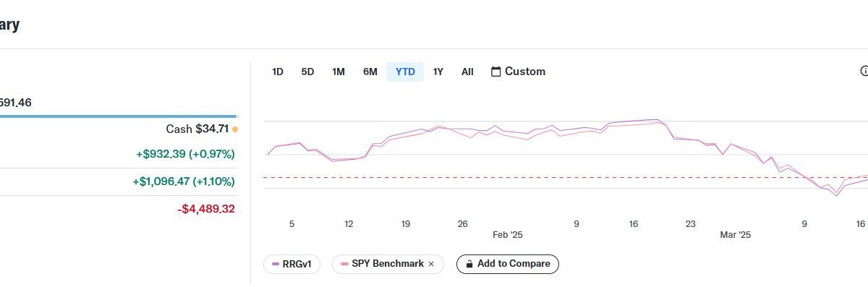
Task: Click the info icon above chart
Action: click(x=864, y=71)
